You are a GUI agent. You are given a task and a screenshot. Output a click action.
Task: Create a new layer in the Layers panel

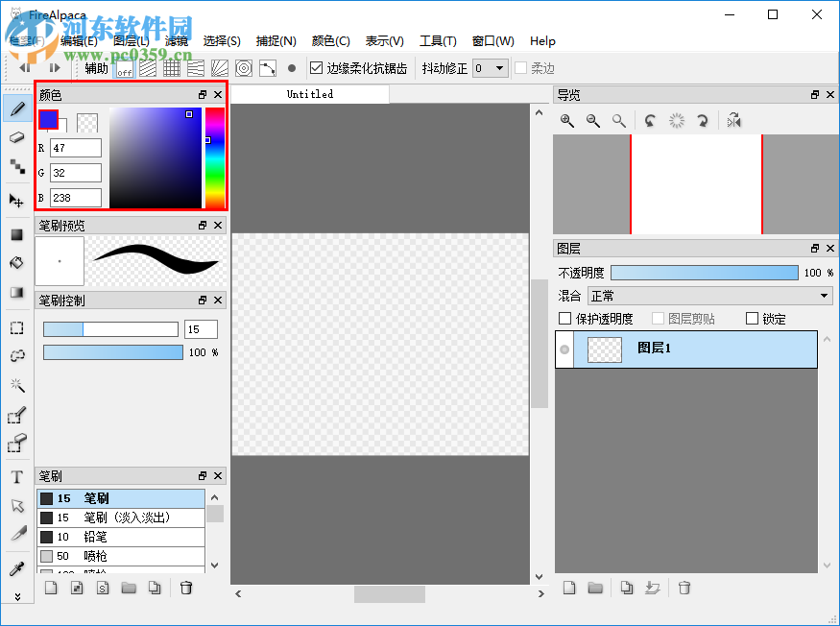(569, 587)
